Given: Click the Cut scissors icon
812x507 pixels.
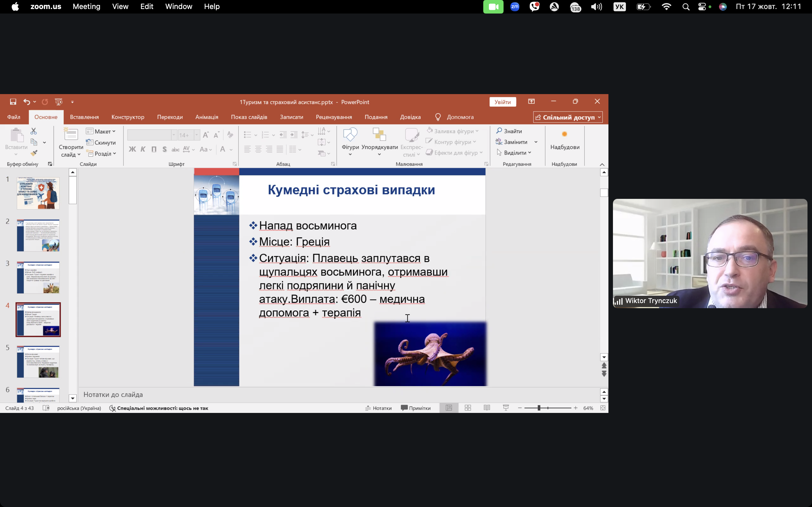Looking at the screenshot, I should tap(34, 131).
